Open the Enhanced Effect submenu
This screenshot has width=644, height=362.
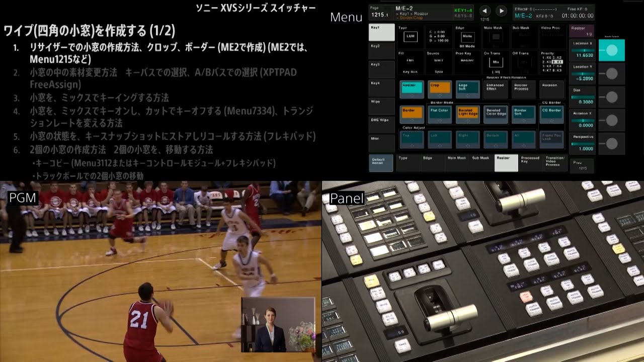(496, 89)
